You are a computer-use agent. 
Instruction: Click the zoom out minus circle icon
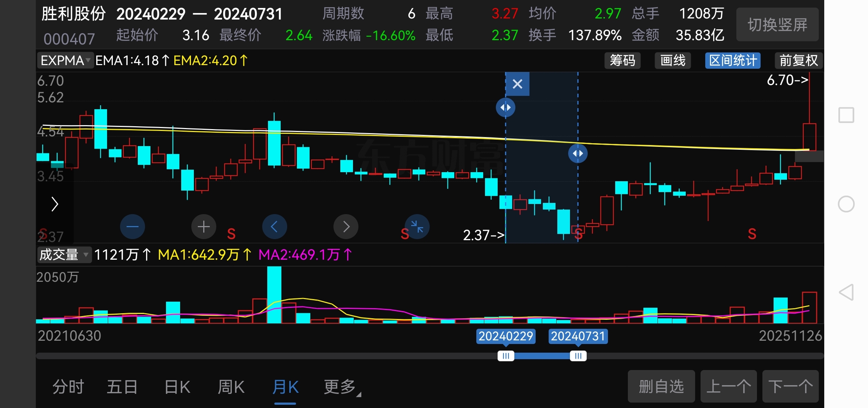[x=132, y=227]
